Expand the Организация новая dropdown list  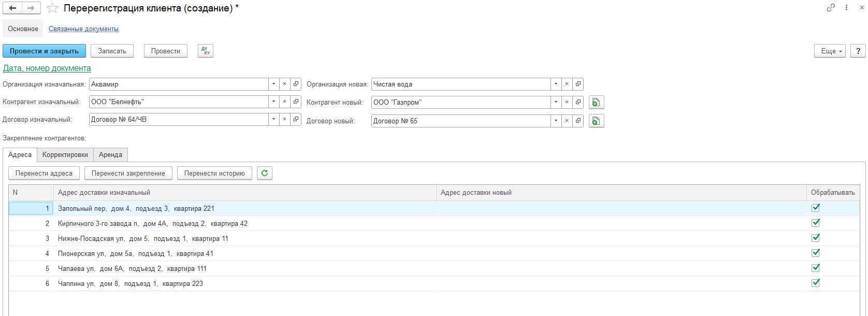[x=556, y=84]
